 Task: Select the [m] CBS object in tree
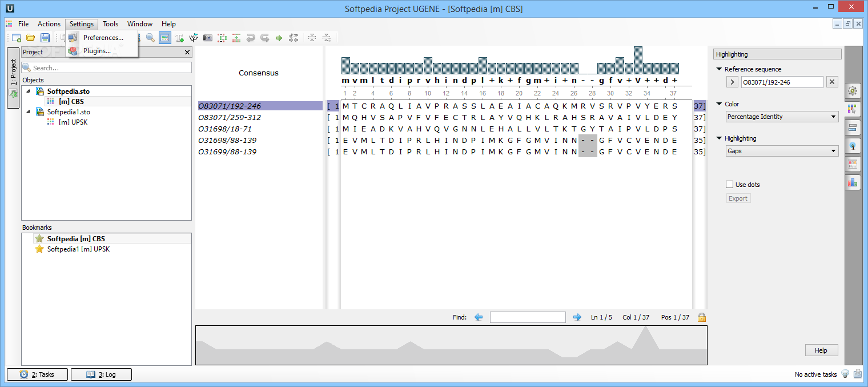(x=71, y=101)
